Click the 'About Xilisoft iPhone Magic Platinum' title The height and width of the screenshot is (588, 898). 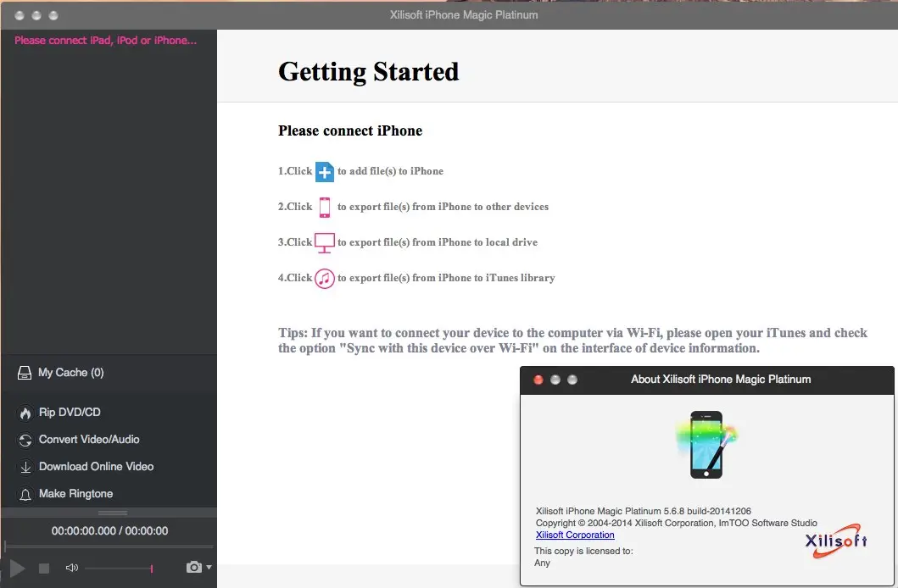721,380
